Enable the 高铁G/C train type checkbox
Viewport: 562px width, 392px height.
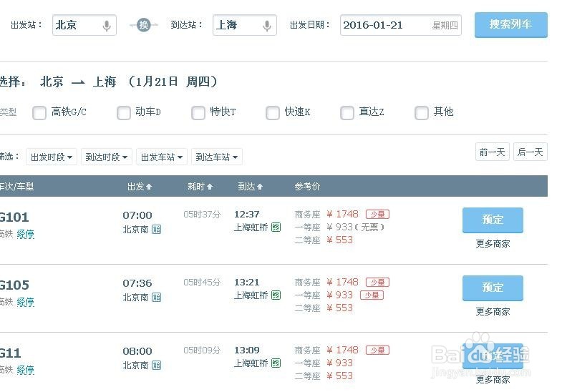coord(39,112)
